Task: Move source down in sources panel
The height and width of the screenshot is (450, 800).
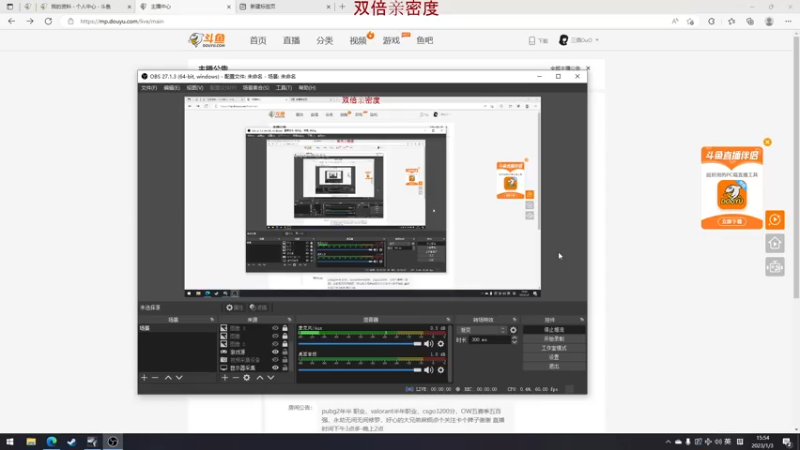Action: coord(271,378)
